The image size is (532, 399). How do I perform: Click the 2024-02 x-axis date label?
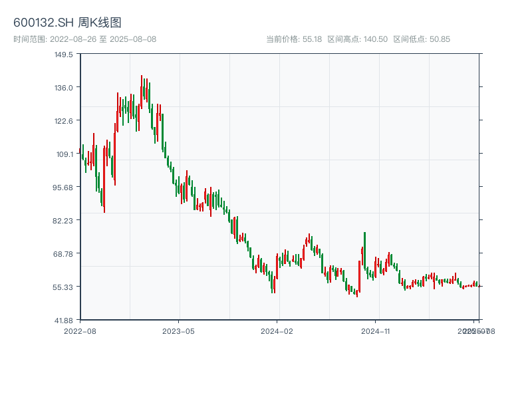coord(277,331)
